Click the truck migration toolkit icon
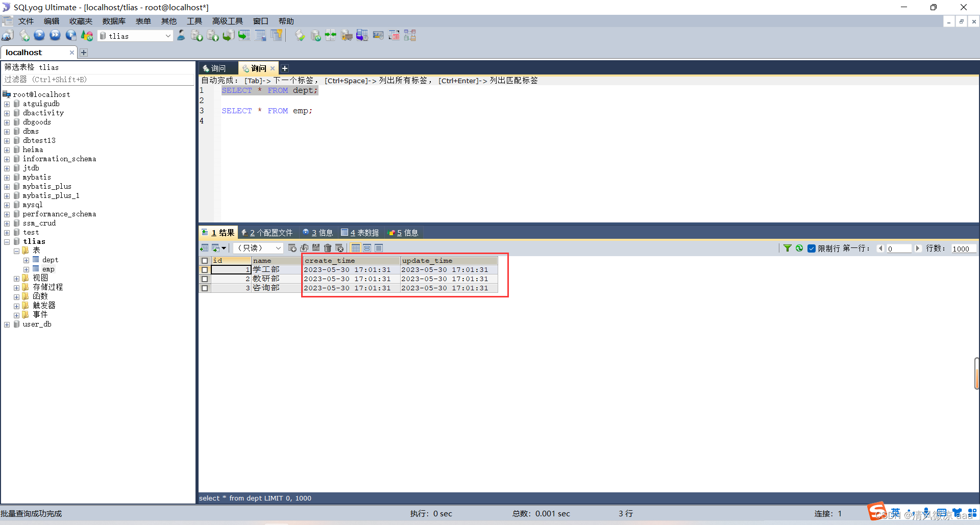This screenshot has height=525, width=980. pyautogui.click(x=347, y=36)
